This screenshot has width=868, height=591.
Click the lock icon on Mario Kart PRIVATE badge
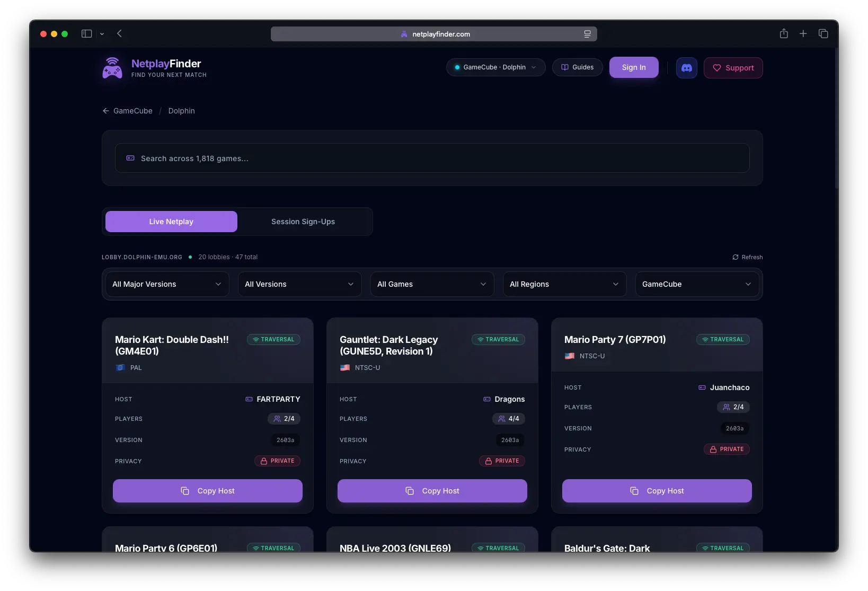click(264, 461)
